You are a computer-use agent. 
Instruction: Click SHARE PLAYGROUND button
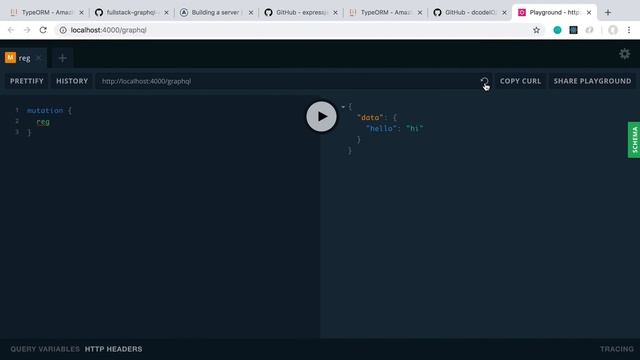592,81
